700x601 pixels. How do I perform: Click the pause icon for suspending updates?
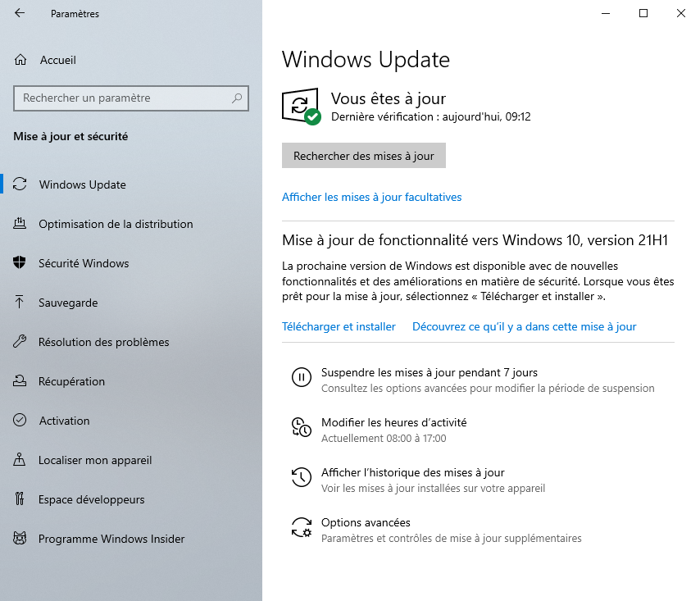point(302,377)
